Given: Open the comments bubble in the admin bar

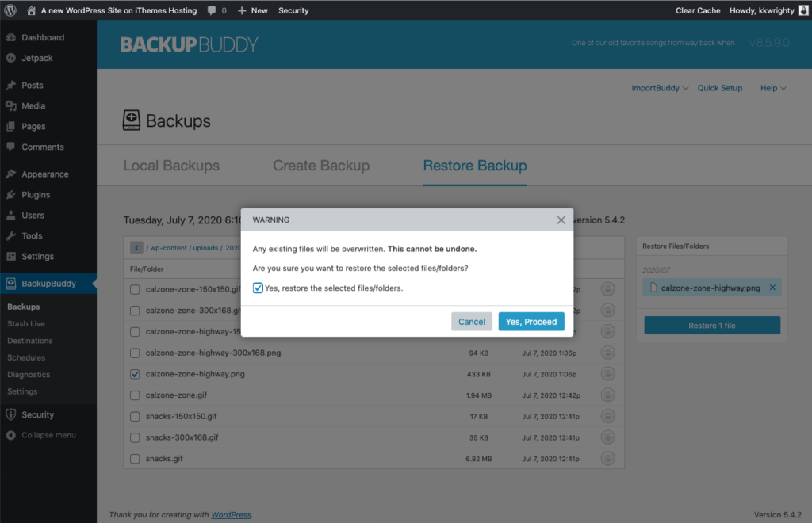Looking at the screenshot, I should click(212, 10).
